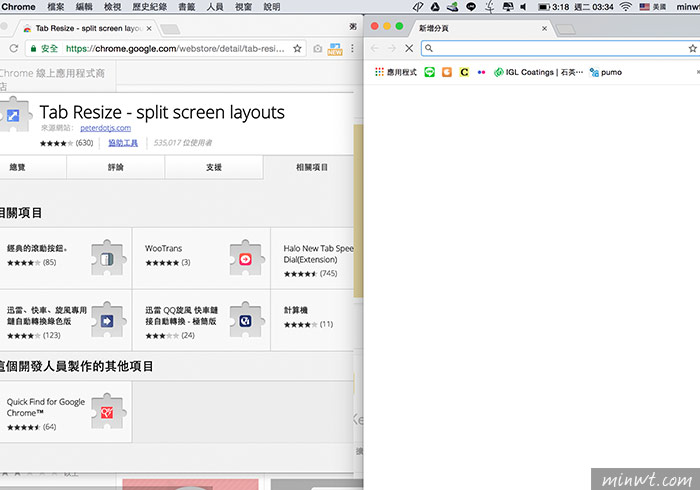
Task: Open the IGL Coatings bookmark
Action: 538,72
